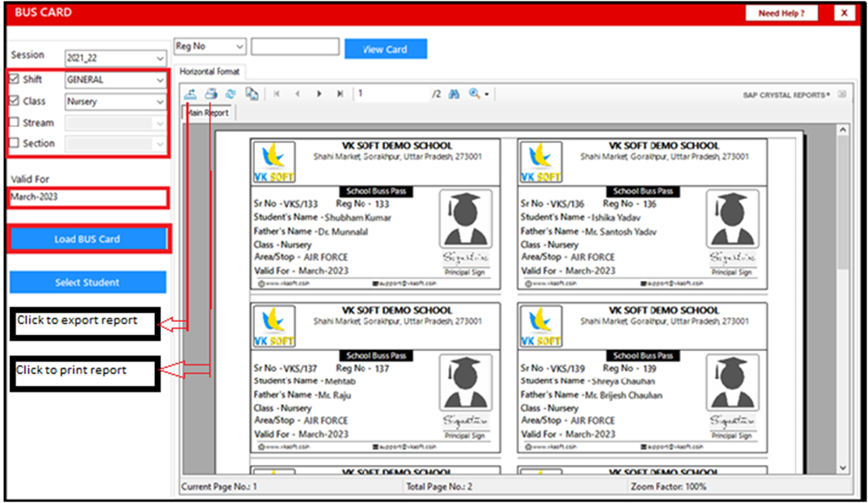Viewport: 868px width, 503px height.
Task: Click the Valid For field showing March-2023
Action: 89,197
